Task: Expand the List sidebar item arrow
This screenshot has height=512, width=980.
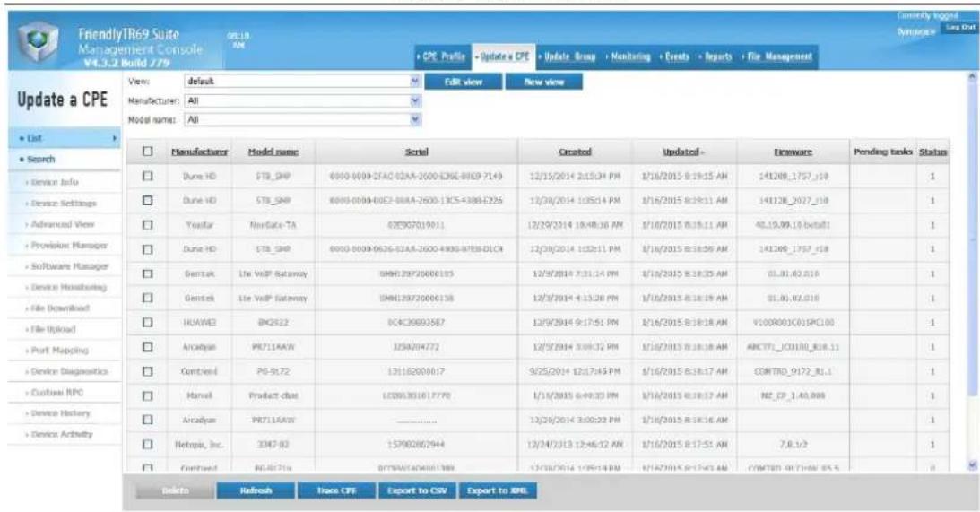Action: click(115, 138)
